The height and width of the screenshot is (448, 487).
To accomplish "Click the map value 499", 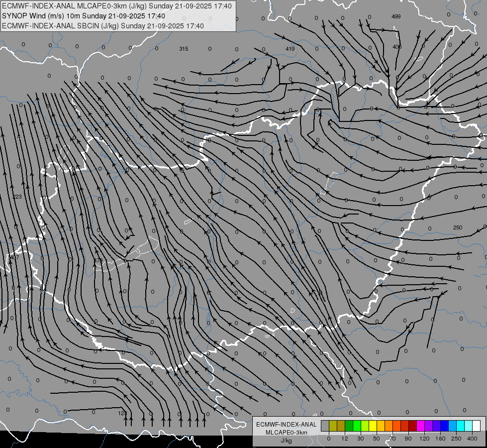I will coord(396,16).
